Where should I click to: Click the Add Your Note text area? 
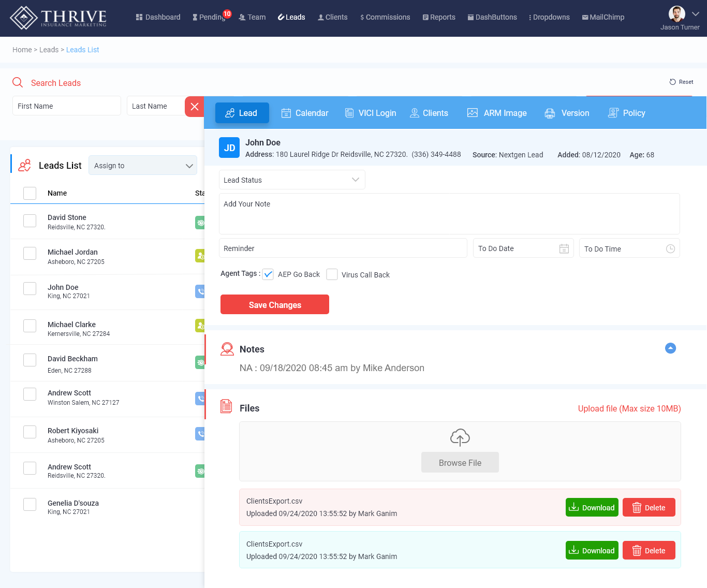click(449, 214)
